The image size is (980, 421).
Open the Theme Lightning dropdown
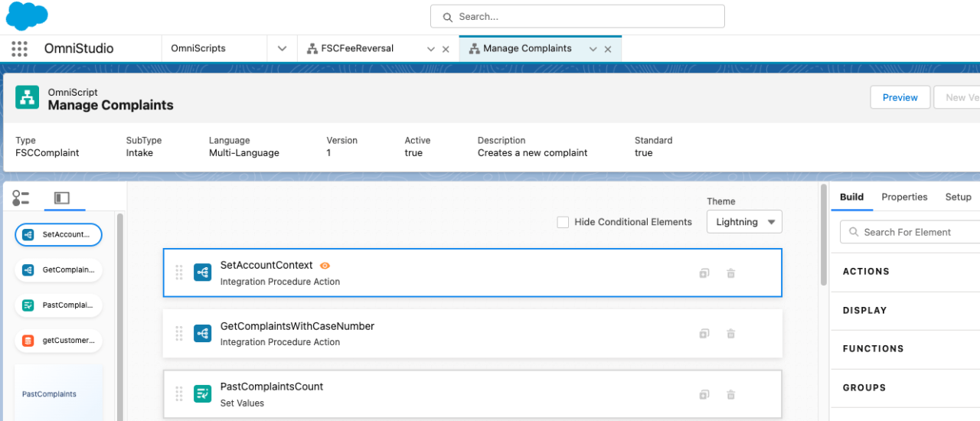point(744,222)
